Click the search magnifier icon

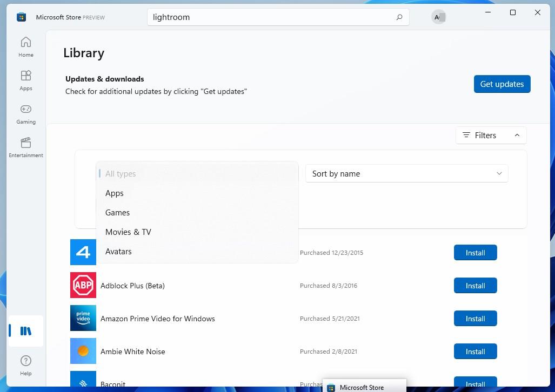point(399,17)
